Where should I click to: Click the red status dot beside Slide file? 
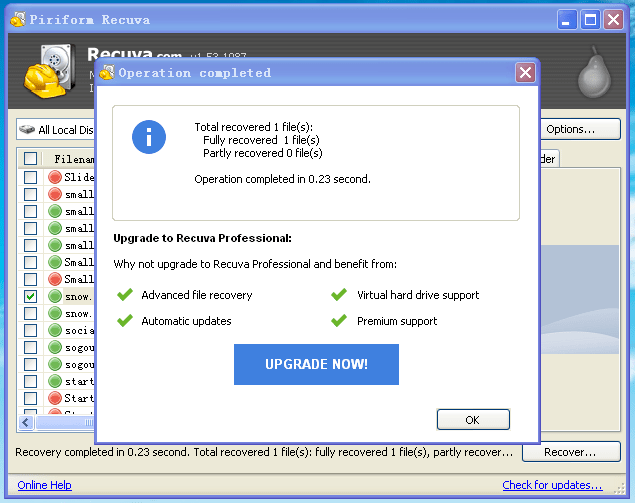(x=55, y=177)
